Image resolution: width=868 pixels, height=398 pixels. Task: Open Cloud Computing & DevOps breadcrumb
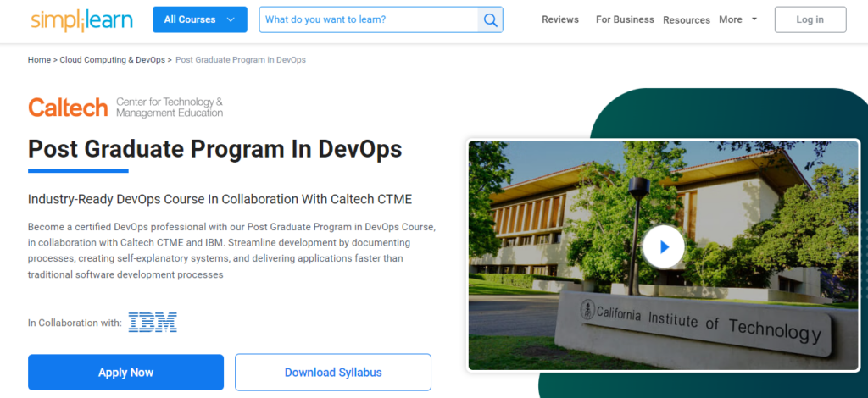click(113, 59)
